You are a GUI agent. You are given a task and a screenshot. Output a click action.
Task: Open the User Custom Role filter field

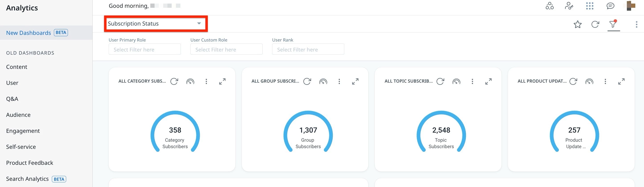(226, 49)
